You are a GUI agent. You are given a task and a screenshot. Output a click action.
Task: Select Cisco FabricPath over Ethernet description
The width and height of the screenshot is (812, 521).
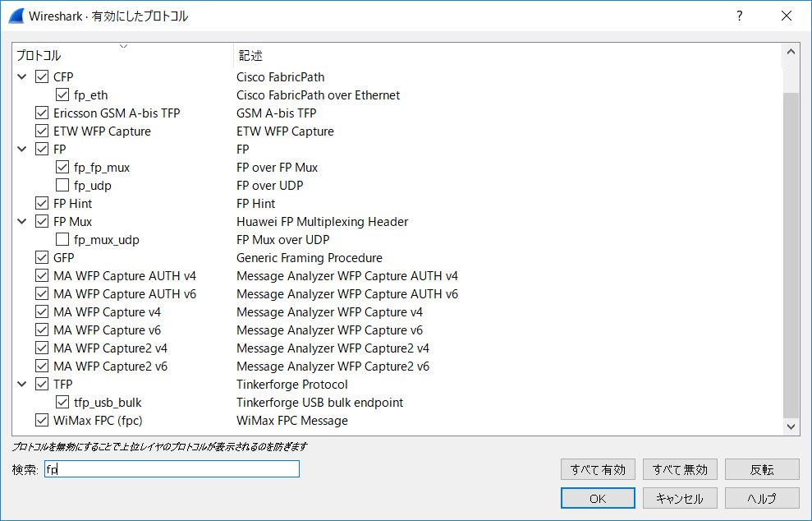(318, 95)
